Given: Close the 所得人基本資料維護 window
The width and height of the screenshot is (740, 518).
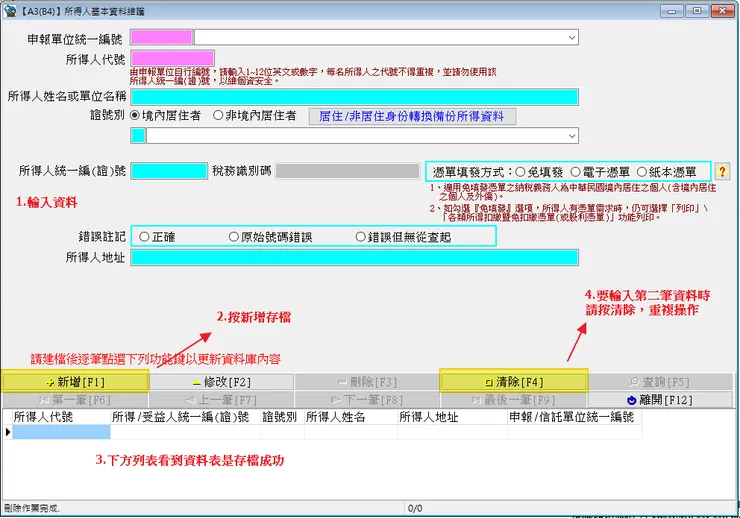Looking at the screenshot, I should click(722, 10).
